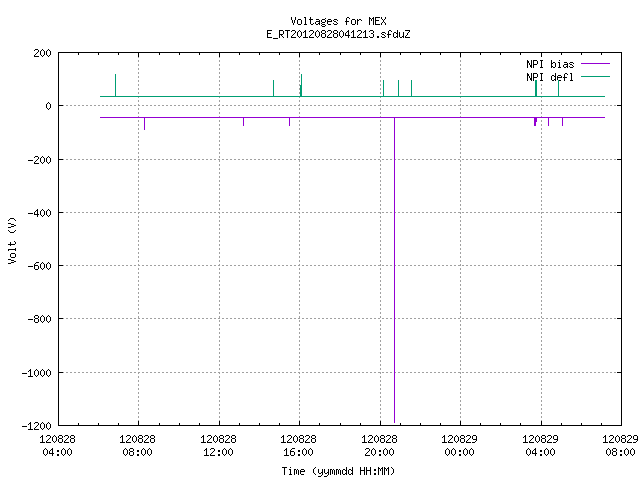
Task: Click the y-axis tick label -800
Action: click(40, 319)
